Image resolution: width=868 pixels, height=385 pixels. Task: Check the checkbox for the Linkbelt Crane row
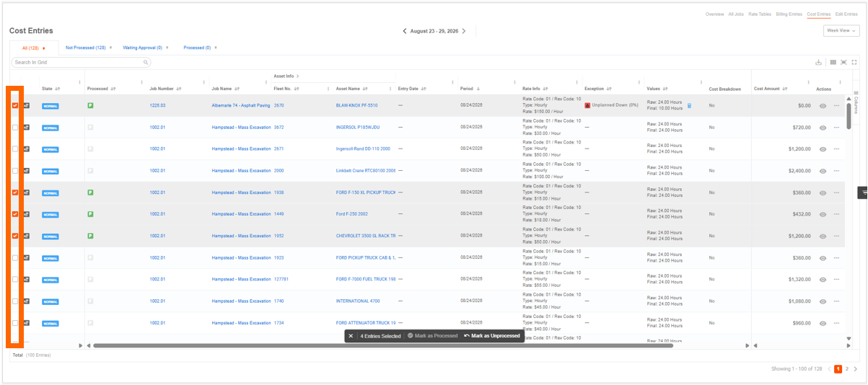coord(15,171)
